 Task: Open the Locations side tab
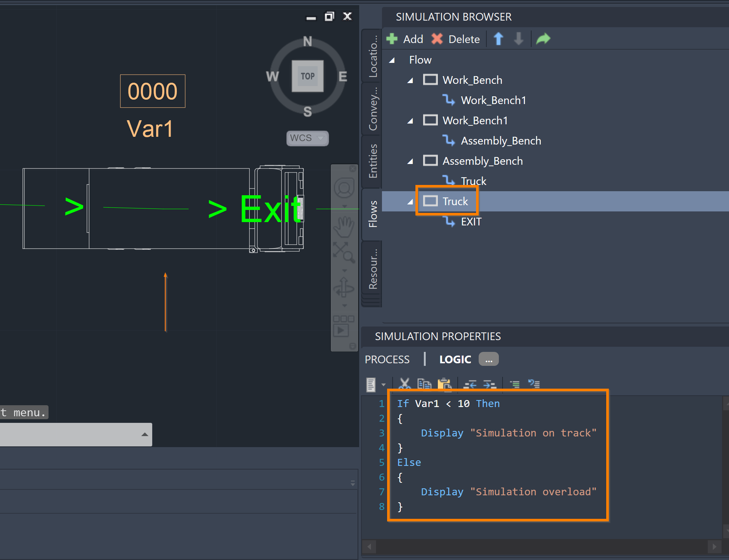pos(372,56)
